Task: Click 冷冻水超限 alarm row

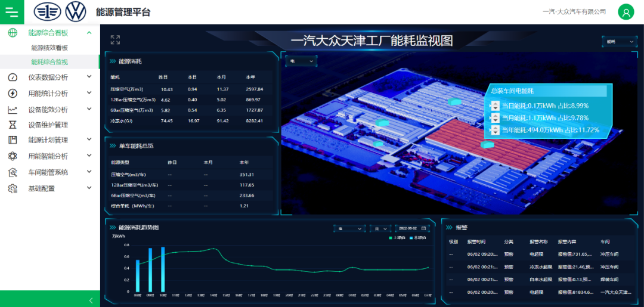Action: tap(541, 267)
